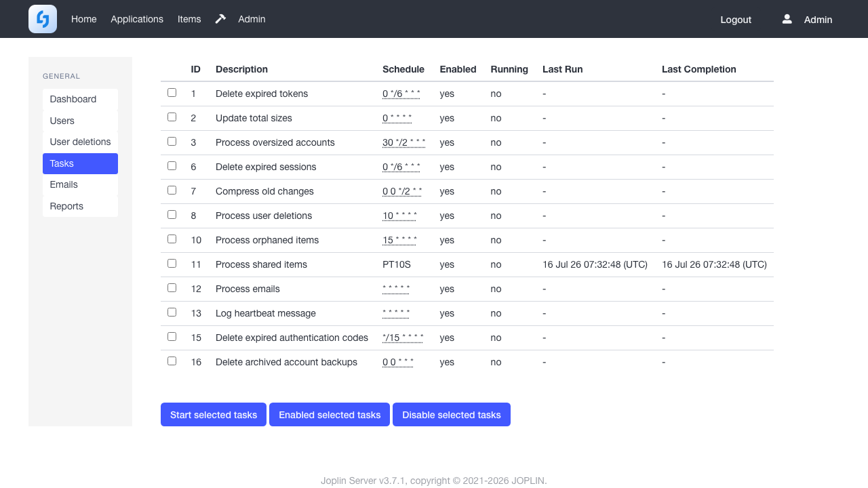Click the Disable selected tasks button
Viewport: 868px width, 488px height.
pyautogui.click(x=452, y=415)
